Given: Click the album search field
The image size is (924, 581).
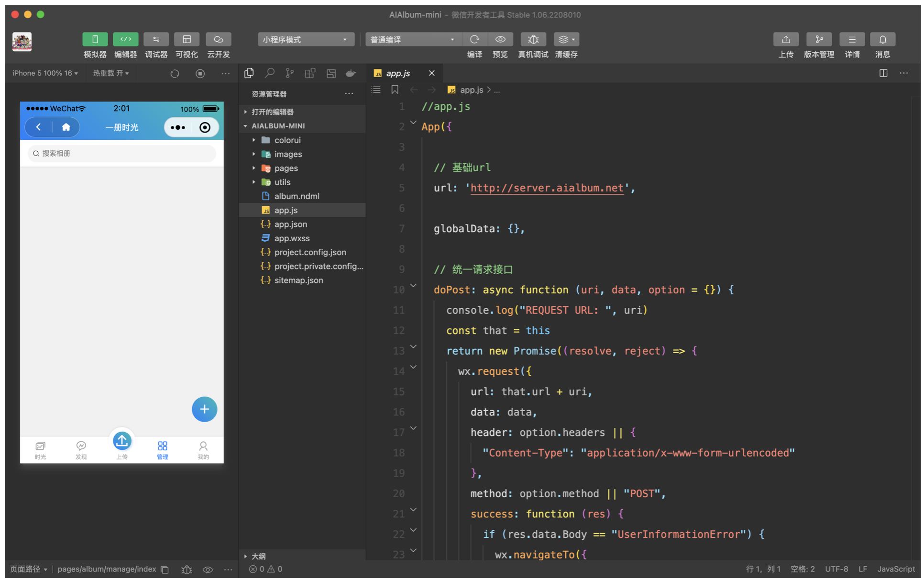Looking at the screenshot, I should 121,153.
